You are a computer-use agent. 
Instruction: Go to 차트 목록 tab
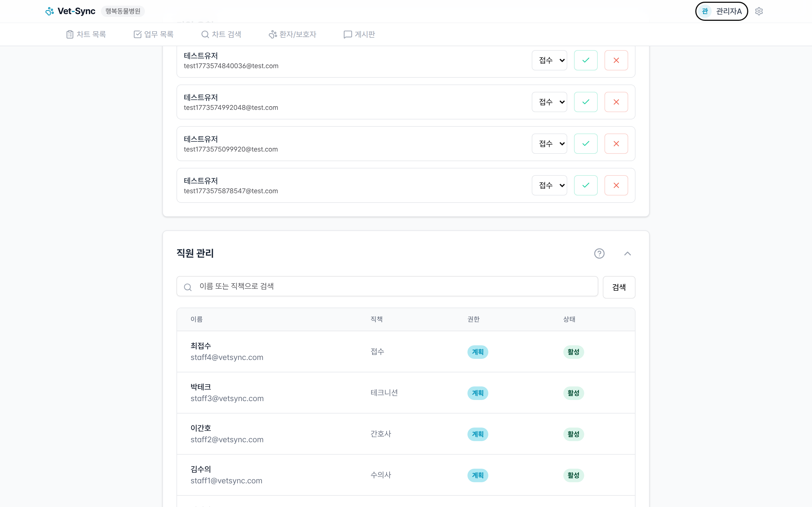coord(86,34)
